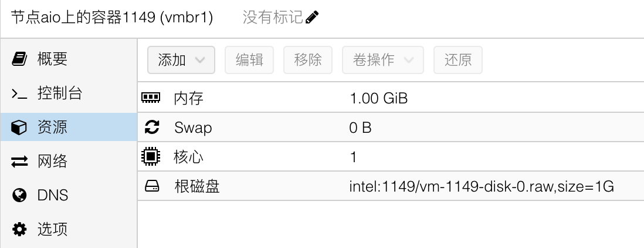Click the gear icon beside 选项
The width and height of the screenshot is (644, 248).
click(19, 229)
